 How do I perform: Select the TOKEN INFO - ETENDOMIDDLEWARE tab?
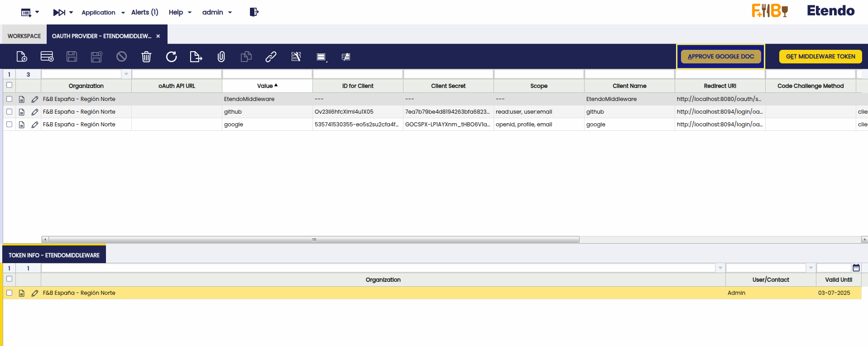click(54, 255)
